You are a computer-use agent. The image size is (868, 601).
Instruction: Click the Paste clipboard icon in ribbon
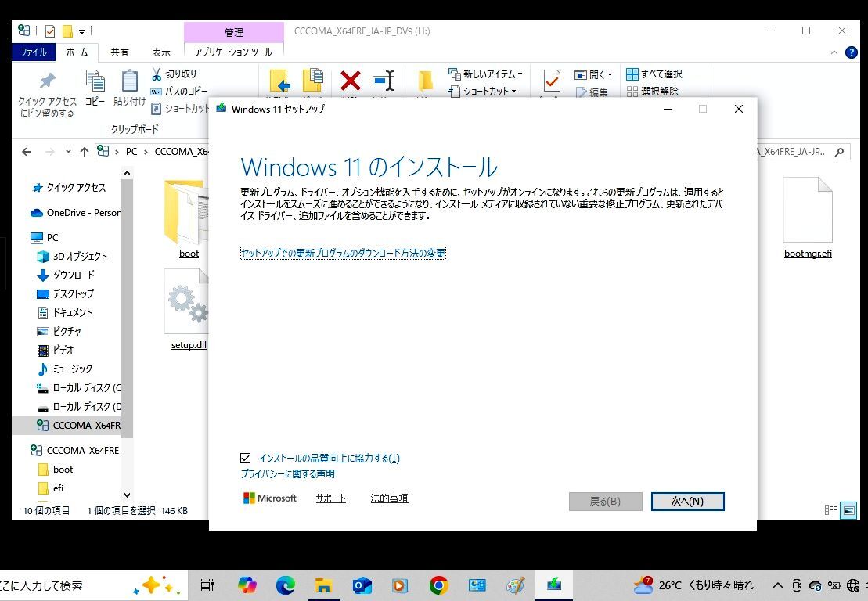(x=130, y=81)
